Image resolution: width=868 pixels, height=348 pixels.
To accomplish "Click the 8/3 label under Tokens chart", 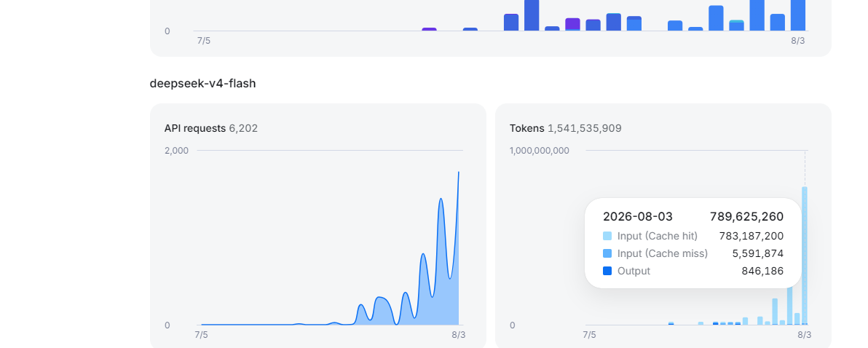I will 805,335.
